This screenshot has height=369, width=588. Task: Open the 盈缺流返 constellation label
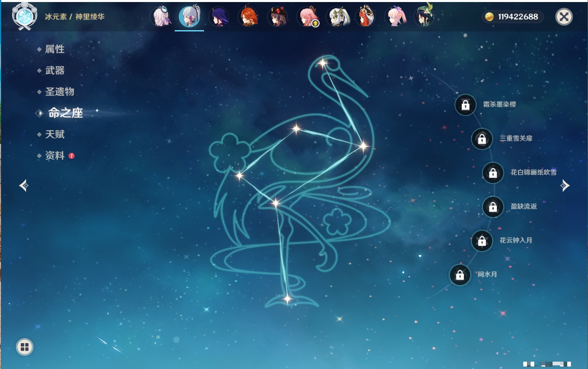(x=524, y=206)
